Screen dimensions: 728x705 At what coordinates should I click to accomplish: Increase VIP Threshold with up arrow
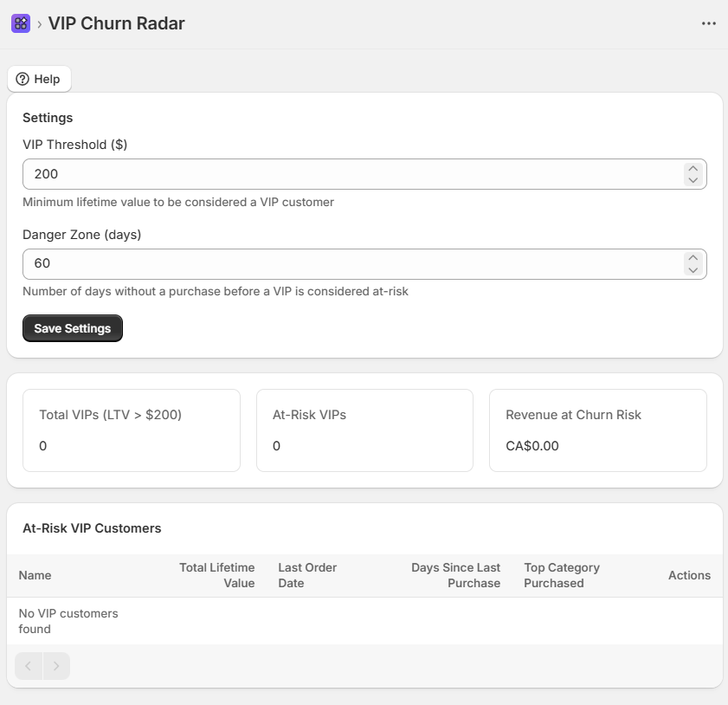click(x=692, y=168)
